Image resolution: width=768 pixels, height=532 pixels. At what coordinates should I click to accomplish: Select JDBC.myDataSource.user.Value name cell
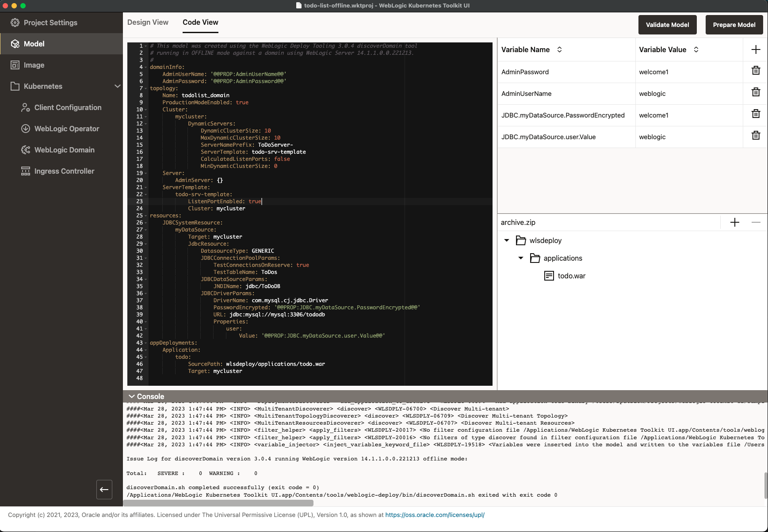coord(566,137)
